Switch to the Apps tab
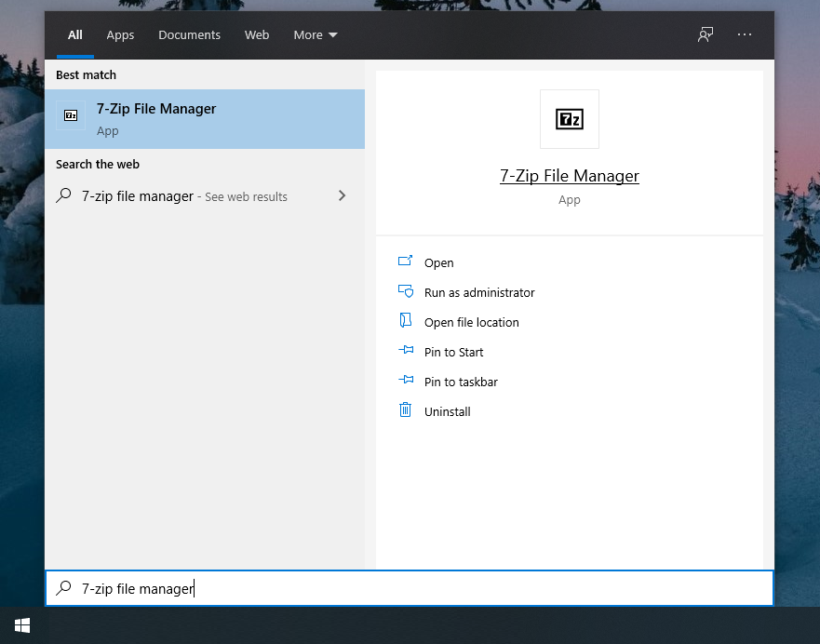The width and height of the screenshot is (820, 644). click(120, 35)
